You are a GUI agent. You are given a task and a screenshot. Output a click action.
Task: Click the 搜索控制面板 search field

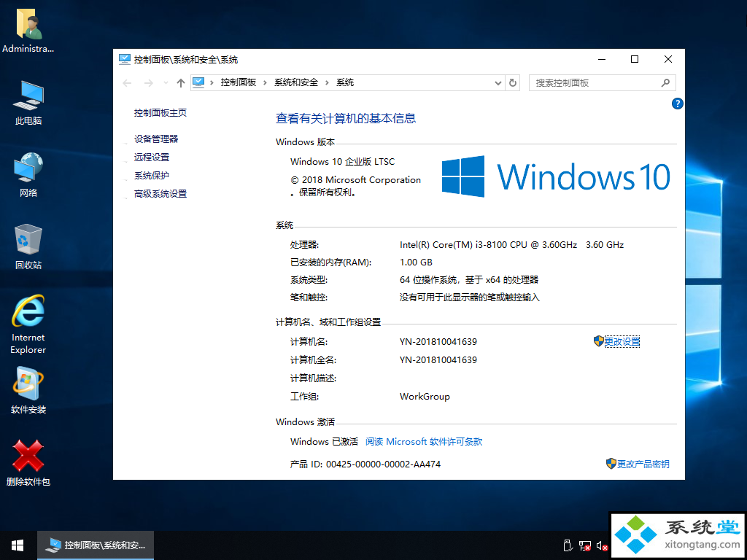pos(602,83)
